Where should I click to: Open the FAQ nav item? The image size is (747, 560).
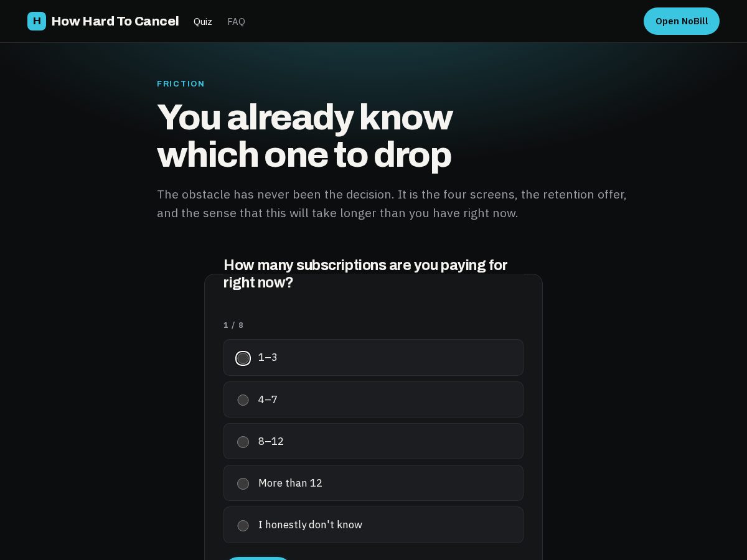click(x=237, y=22)
